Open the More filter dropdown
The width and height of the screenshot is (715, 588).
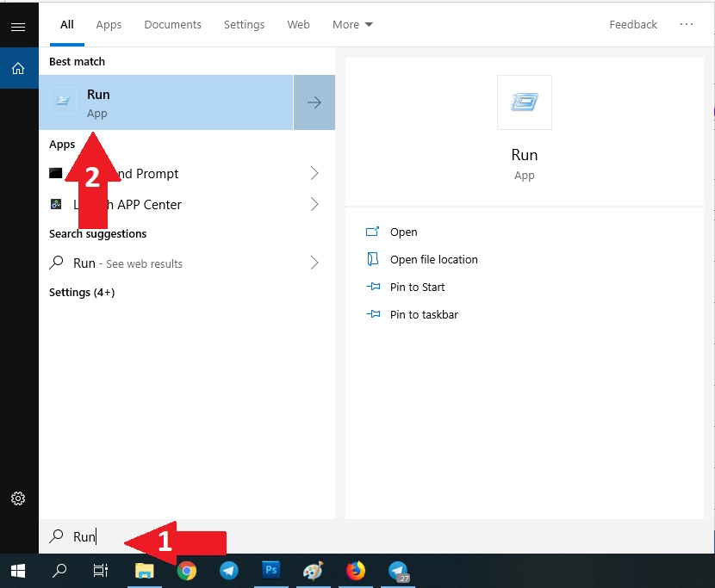pyautogui.click(x=352, y=25)
